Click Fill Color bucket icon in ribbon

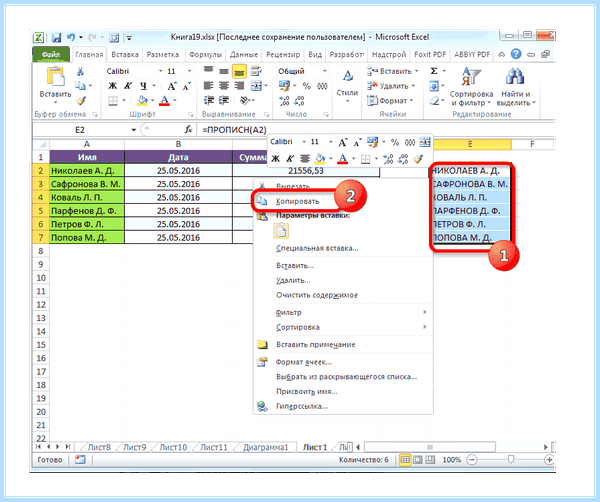142,101
